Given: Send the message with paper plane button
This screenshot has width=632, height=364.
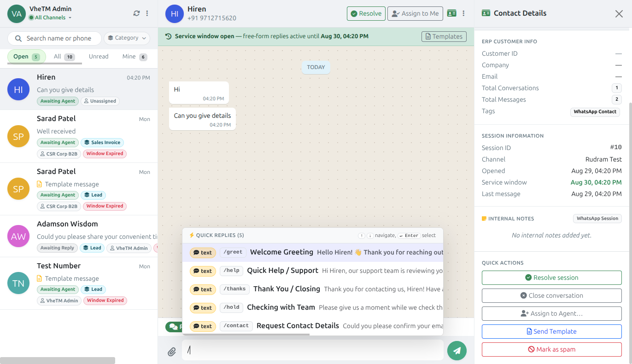Looking at the screenshot, I should tap(457, 351).
